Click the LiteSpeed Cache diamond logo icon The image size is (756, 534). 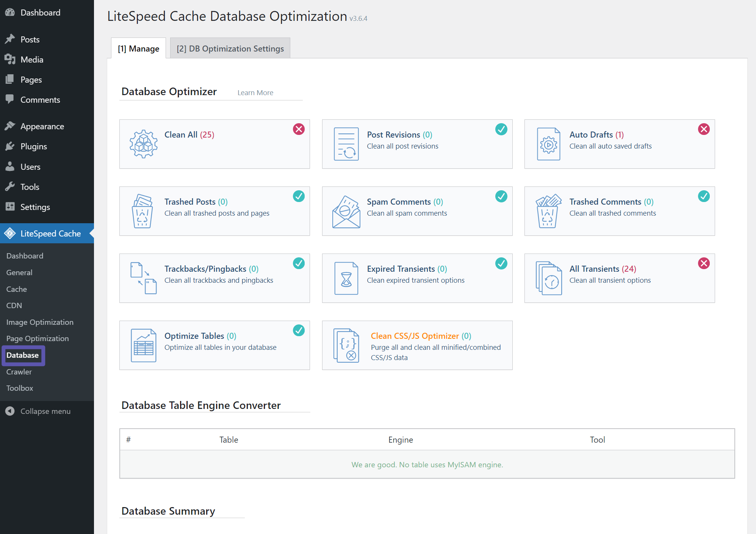click(x=10, y=233)
